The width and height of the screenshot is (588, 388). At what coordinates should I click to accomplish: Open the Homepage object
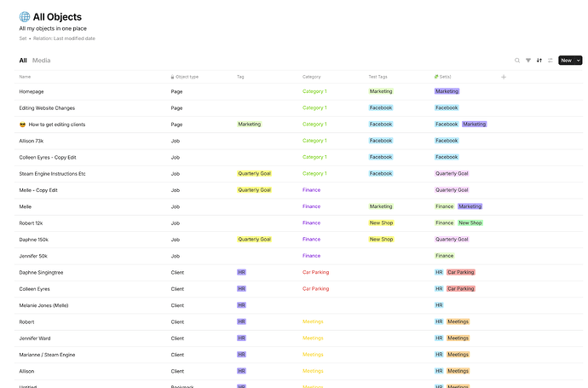tap(32, 91)
